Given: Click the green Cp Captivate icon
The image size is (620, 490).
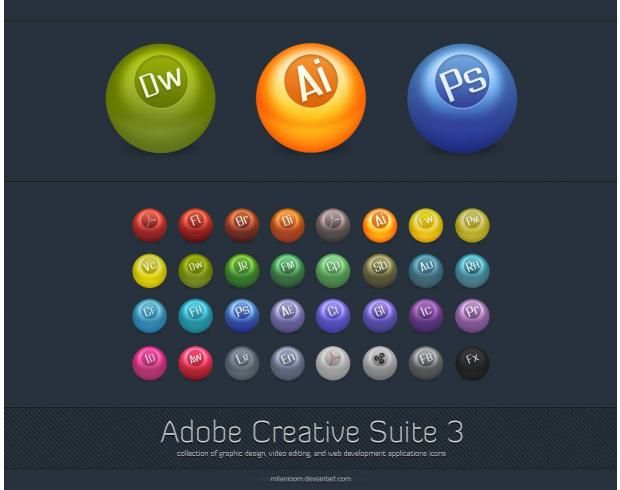Looking at the screenshot, I should pyautogui.click(x=333, y=271).
